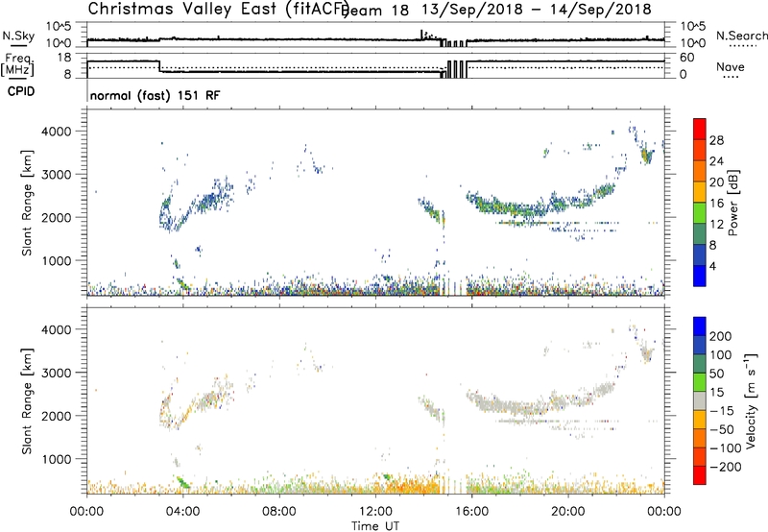The image size is (768, 532).
Task: Click the 20:00 time tick label
Action: tap(568, 512)
